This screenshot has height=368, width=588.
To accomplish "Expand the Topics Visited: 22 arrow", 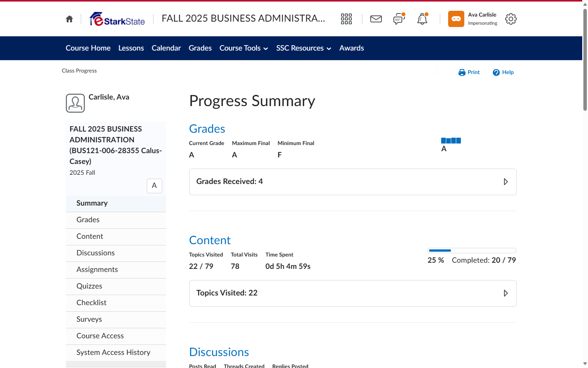I will pos(506,293).
